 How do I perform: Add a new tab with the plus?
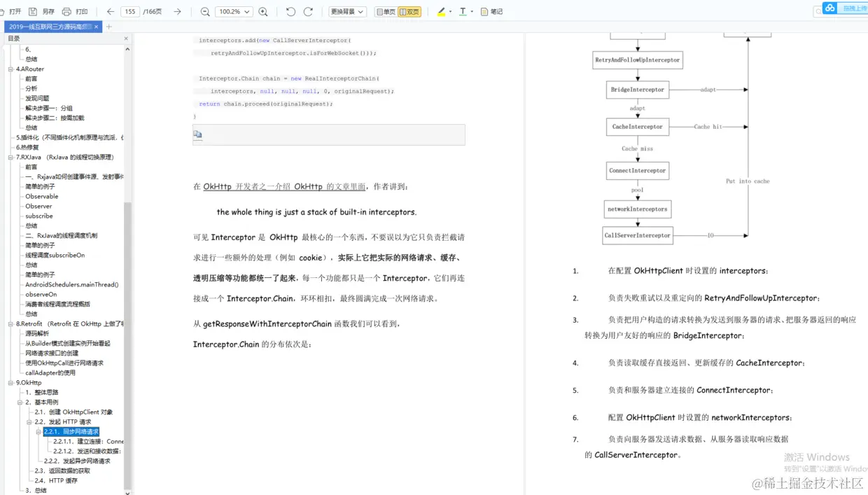(x=109, y=27)
